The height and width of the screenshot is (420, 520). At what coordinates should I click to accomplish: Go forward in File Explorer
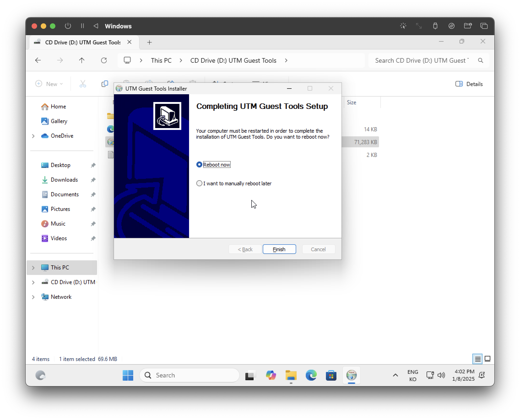60,60
